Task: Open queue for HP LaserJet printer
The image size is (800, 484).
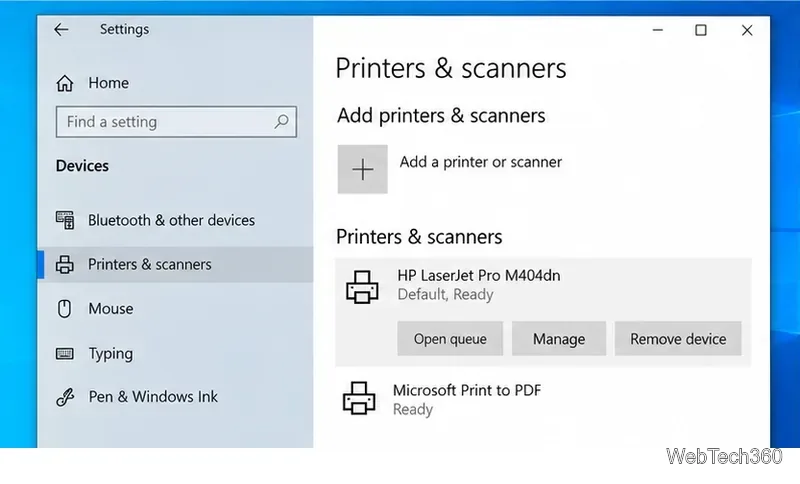Action: (x=450, y=339)
